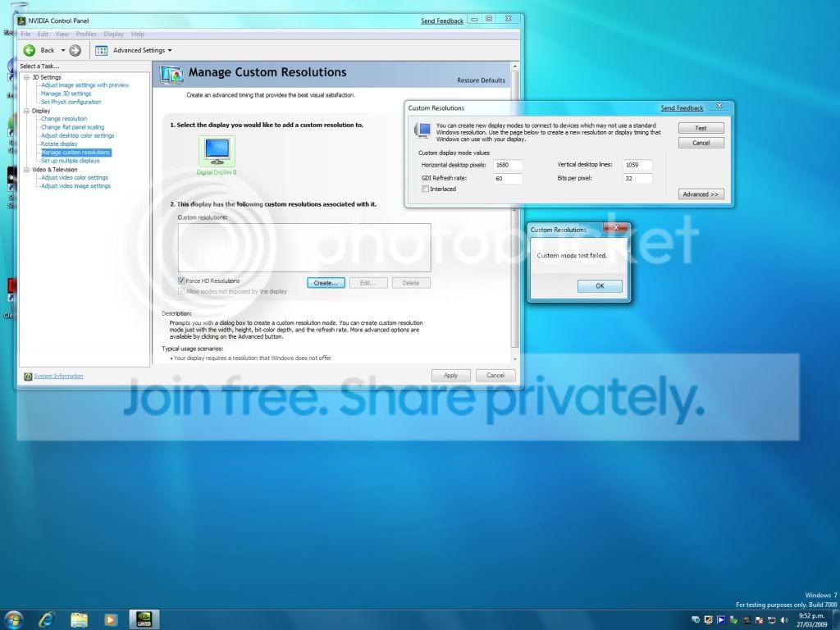This screenshot has height=630, width=840.
Task: Click NVIDIA Control Panel taskbar icon
Action: coord(144,620)
